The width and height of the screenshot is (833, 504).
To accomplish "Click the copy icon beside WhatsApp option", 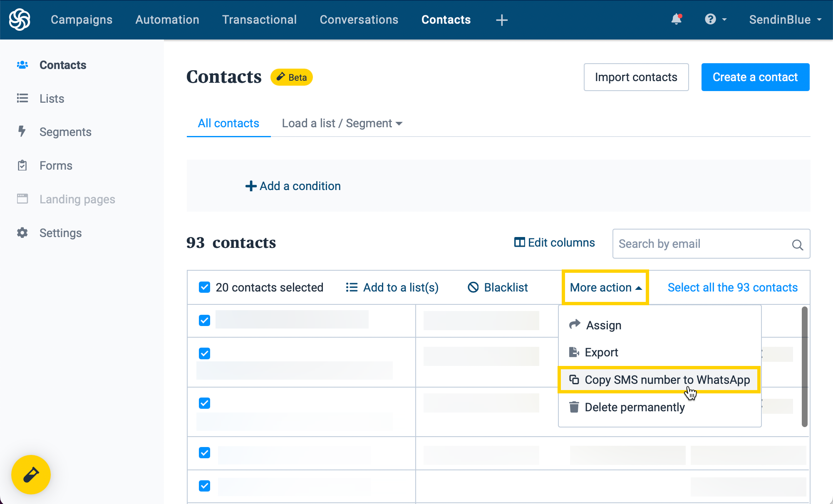I will 574,379.
